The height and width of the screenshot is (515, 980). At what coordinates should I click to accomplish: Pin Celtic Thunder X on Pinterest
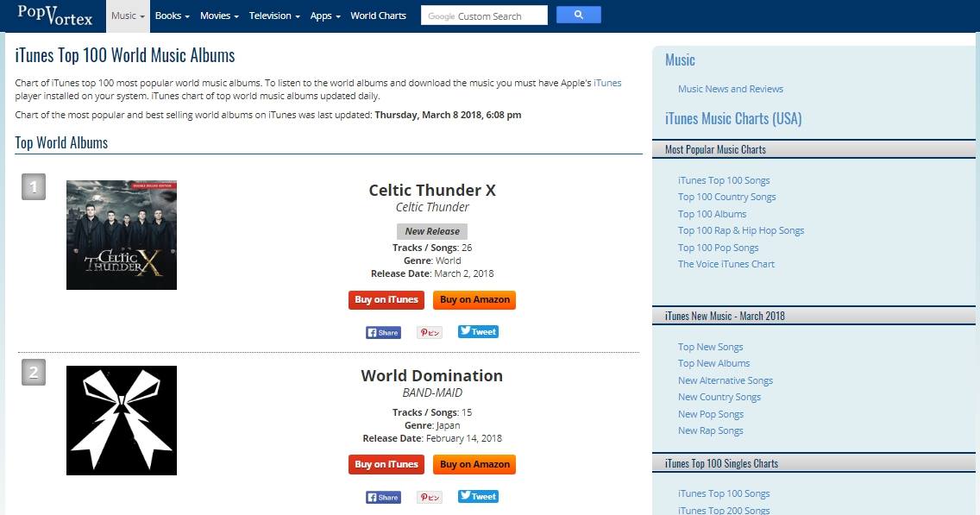click(x=430, y=332)
